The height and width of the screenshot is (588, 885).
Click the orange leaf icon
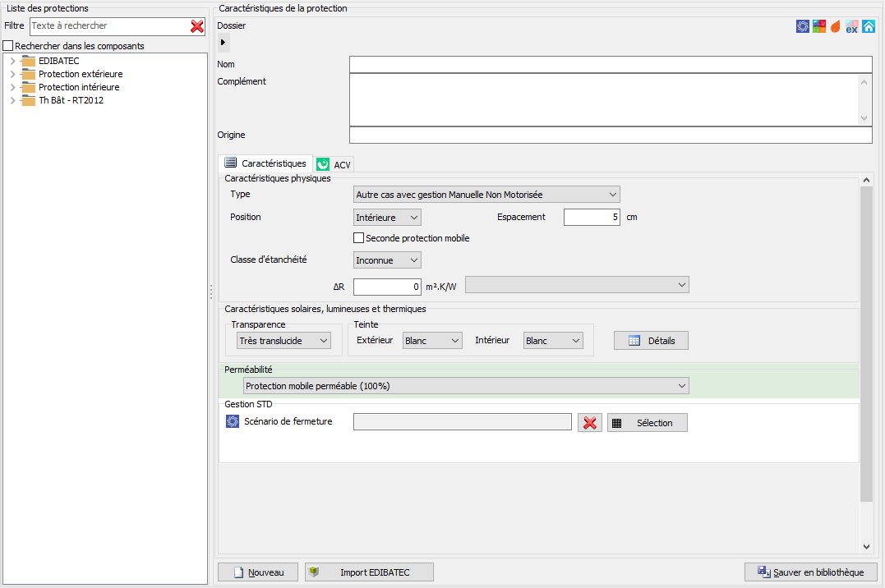(836, 26)
